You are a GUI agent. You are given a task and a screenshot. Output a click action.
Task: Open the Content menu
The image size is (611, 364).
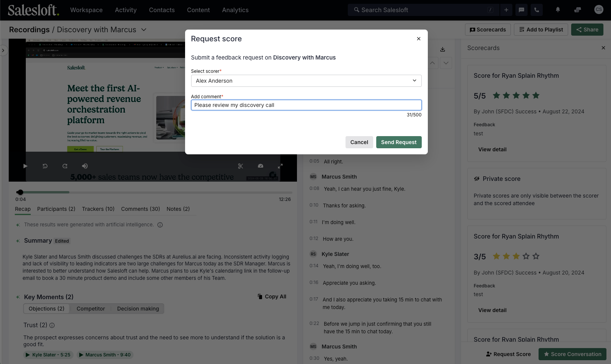(x=198, y=10)
